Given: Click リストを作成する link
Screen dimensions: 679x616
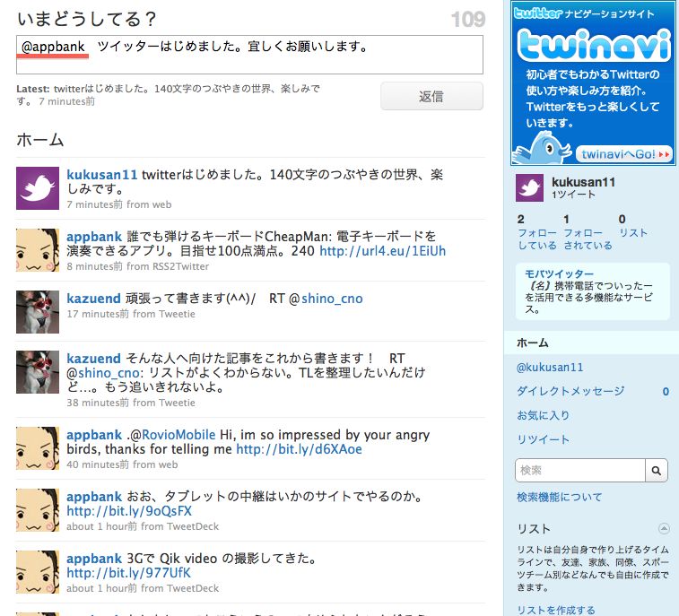Looking at the screenshot, I should [555, 610].
